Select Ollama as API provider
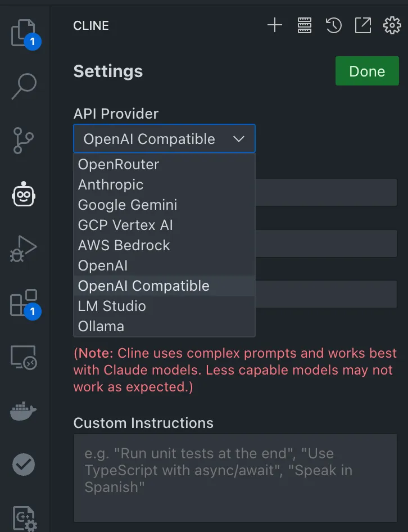The height and width of the screenshot is (532, 408). click(x=164, y=326)
